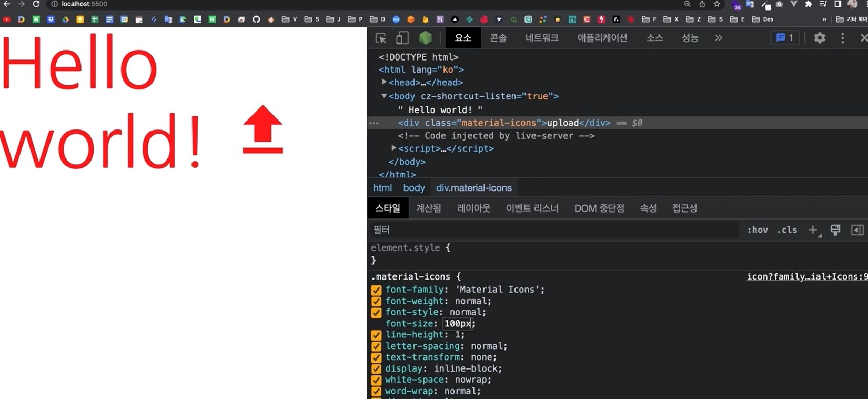Open the 요소 (Elements) tab

463,38
